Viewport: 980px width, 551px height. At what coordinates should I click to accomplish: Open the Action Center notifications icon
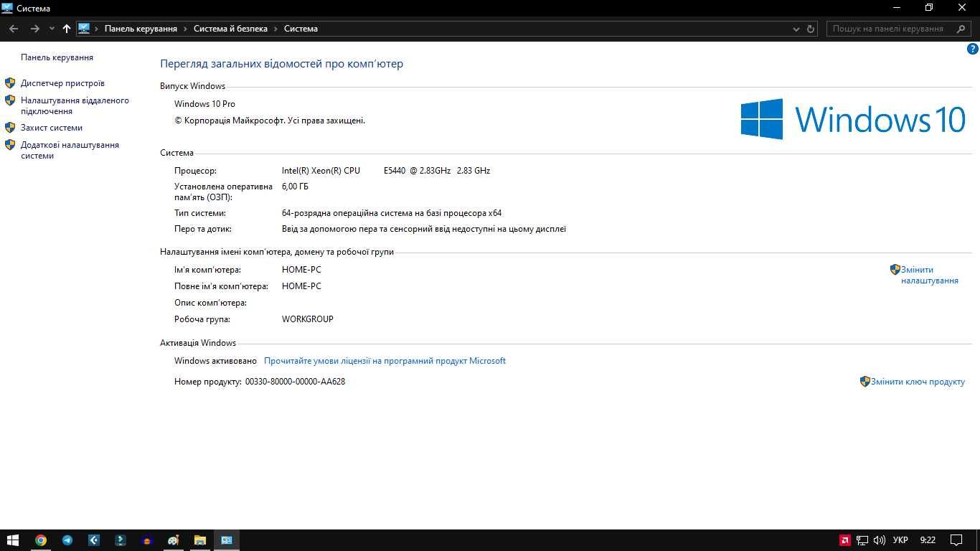956,540
